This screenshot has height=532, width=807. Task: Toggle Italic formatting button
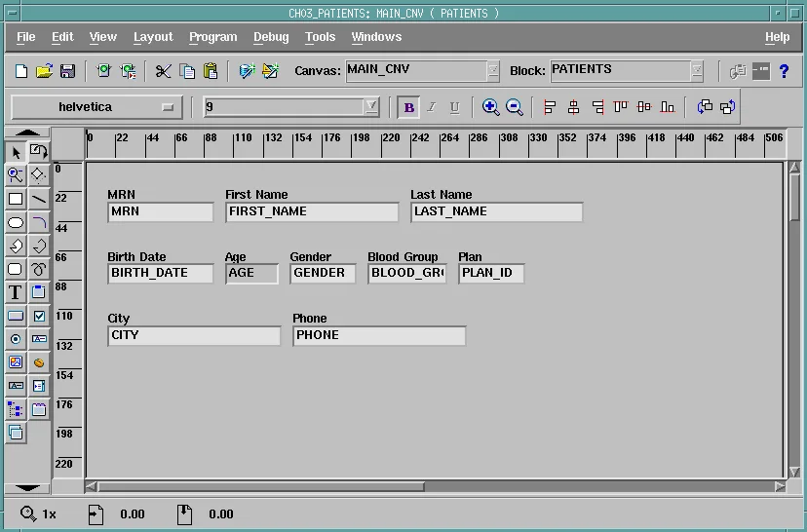pos(432,107)
